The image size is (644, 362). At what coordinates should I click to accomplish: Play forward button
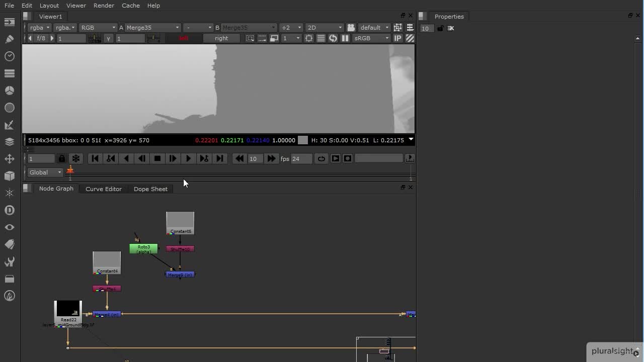click(x=188, y=158)
